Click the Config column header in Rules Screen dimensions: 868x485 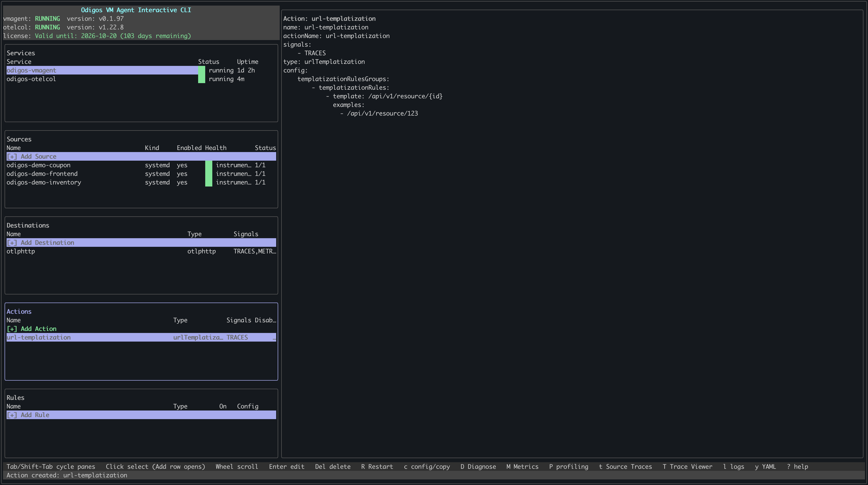[x=248, y=406]
